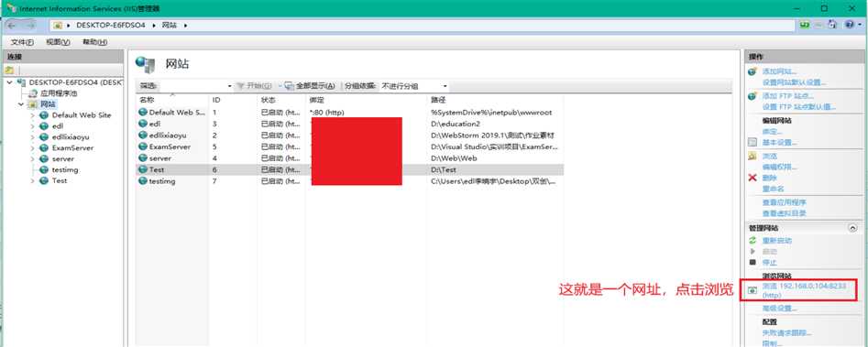Click 失败请求跟踪... link
This screenshot has width=868, height=347.
[x=786, y=333]
